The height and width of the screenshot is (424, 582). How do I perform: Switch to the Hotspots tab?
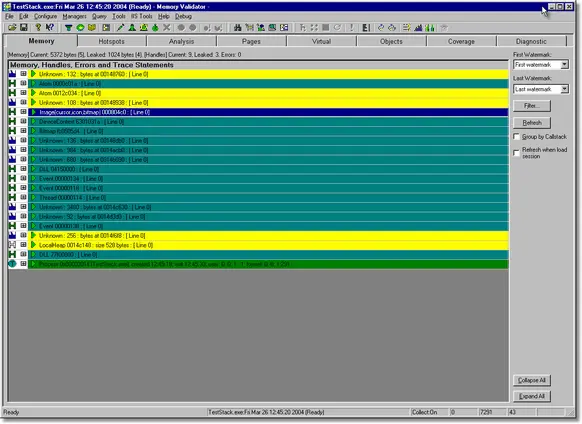112,41
